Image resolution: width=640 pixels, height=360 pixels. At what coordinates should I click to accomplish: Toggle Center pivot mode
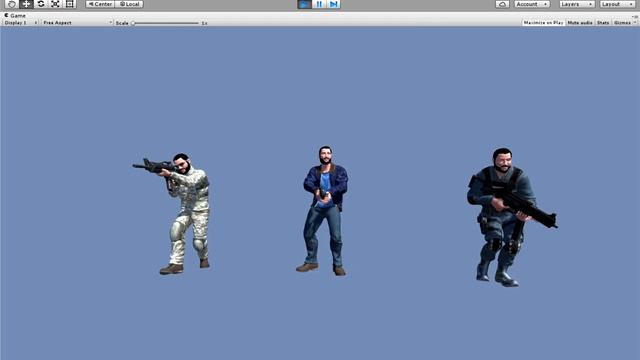tap(100, 4)
